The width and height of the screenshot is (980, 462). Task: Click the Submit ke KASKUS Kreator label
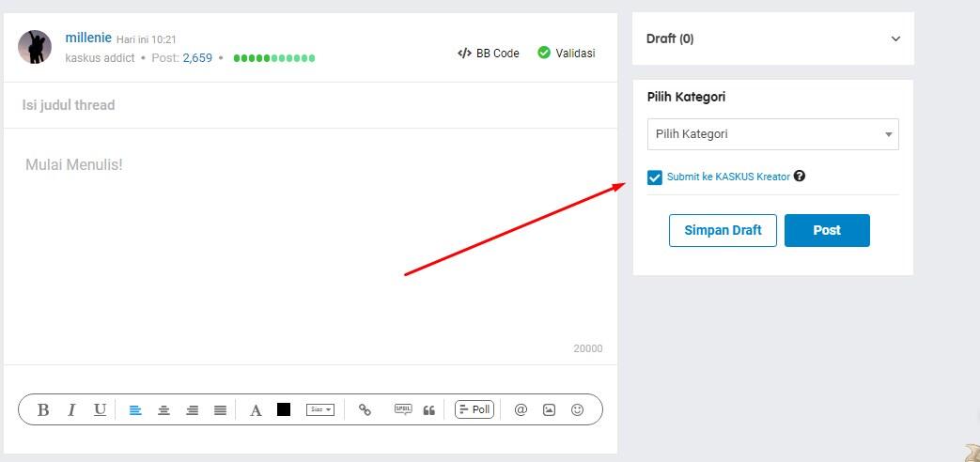point(728,177)
